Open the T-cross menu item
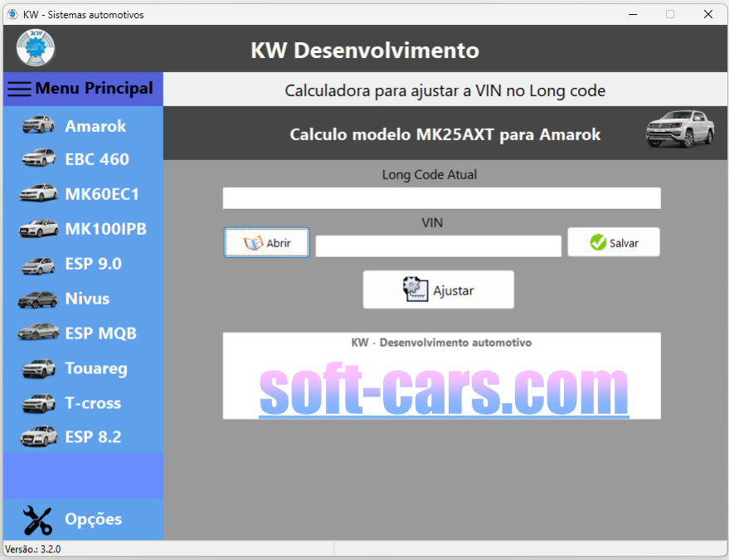This screenshot has height=560, width=729. point(93,403)
